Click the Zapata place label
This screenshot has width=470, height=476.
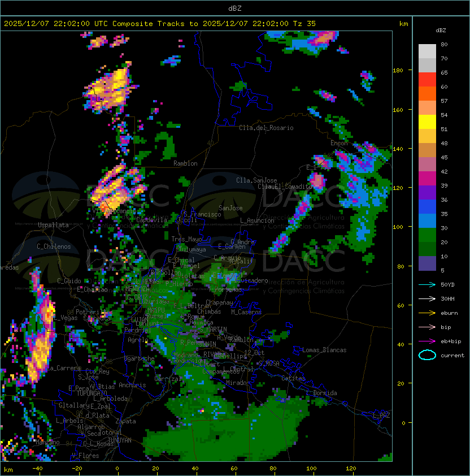pos(125,421)
